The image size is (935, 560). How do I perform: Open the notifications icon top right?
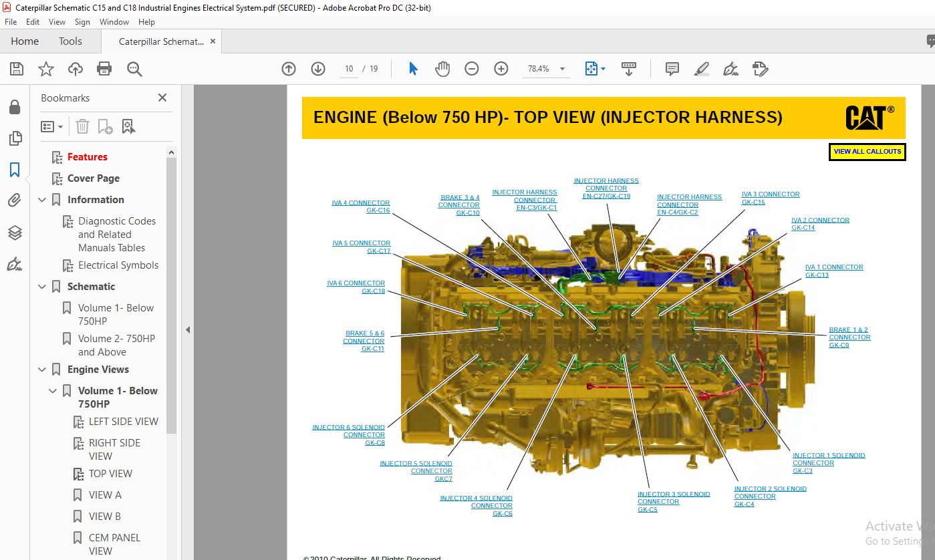click(930, 41)
